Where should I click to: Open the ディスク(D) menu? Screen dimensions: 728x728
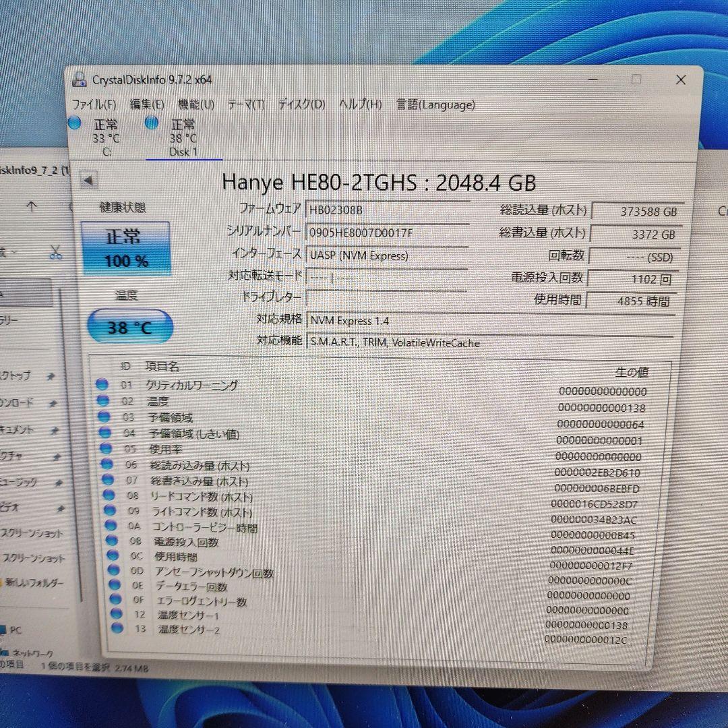[x=302, y=104]
